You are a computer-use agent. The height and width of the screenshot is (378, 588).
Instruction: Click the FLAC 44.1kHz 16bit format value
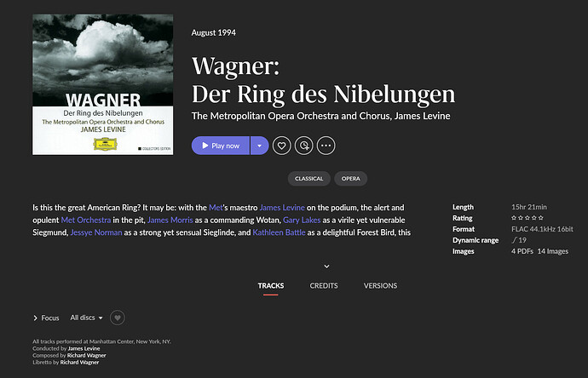pos(542,229)
